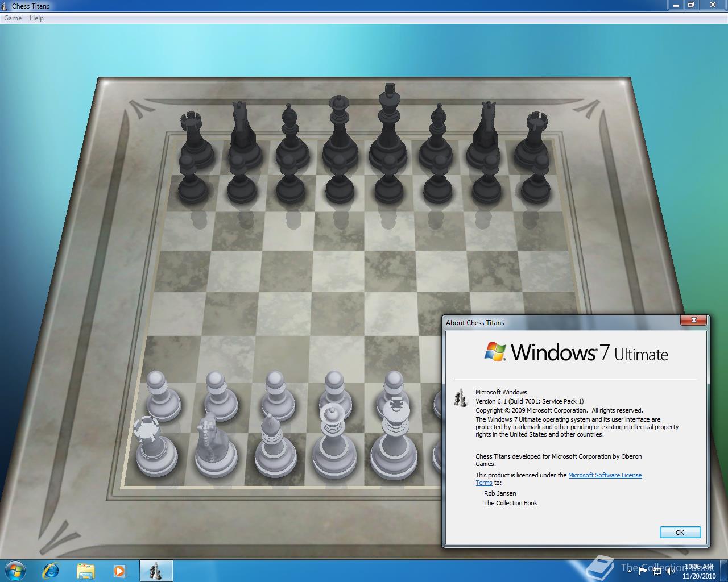Select white pawn in front of white rook
728x582 pixels.
(163, 396)
